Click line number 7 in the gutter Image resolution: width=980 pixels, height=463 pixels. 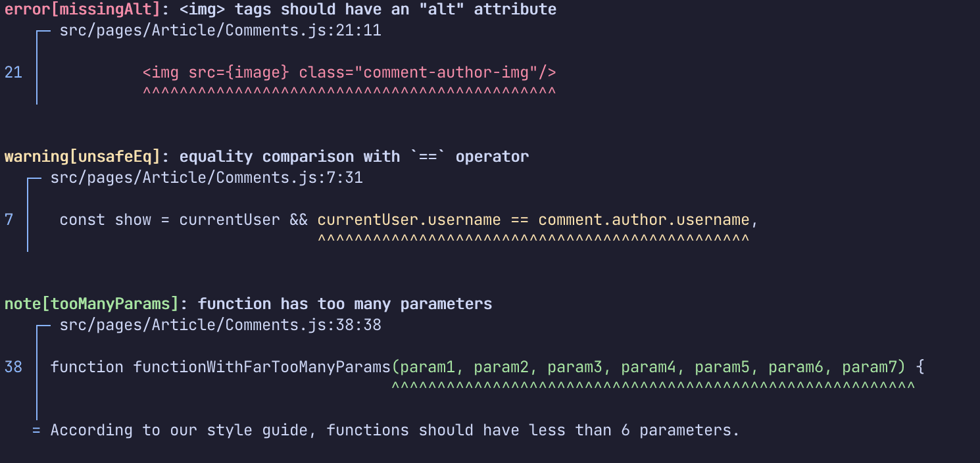[9, 219]
